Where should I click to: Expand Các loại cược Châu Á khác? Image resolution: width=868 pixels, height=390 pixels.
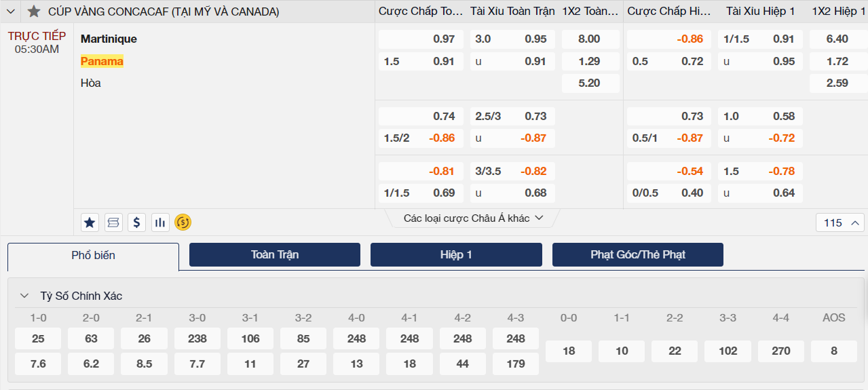click(473, 218)
